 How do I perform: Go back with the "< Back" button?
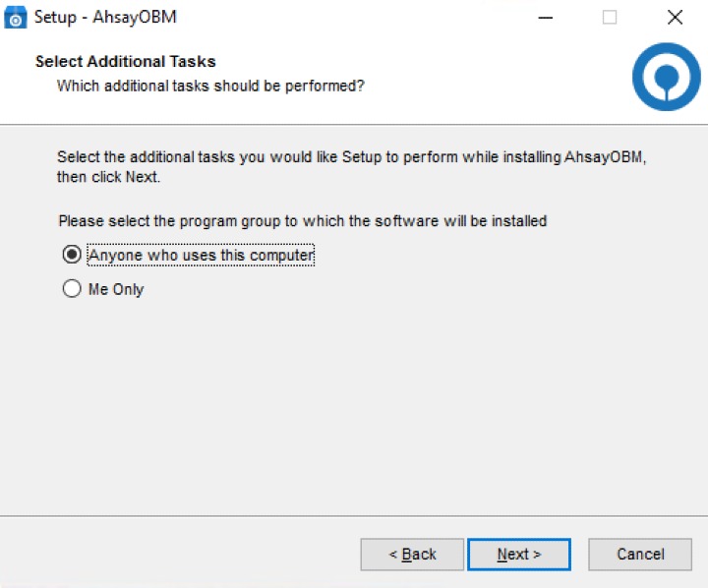pyautogui.click(x=412, y=555)
